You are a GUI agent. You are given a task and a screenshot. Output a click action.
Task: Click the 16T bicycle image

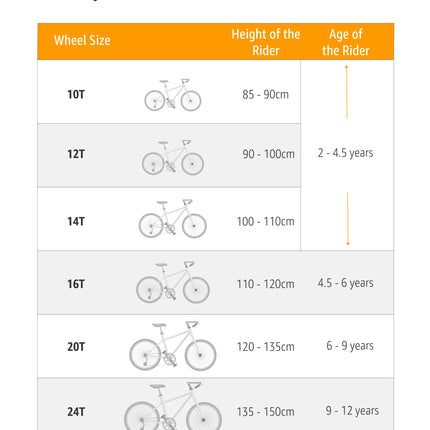[173, 282]
